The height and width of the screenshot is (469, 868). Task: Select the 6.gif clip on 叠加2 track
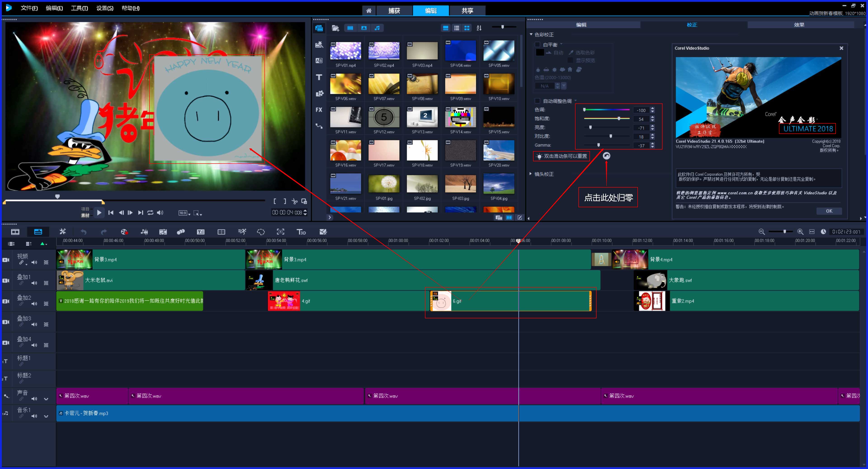[510, 301]
